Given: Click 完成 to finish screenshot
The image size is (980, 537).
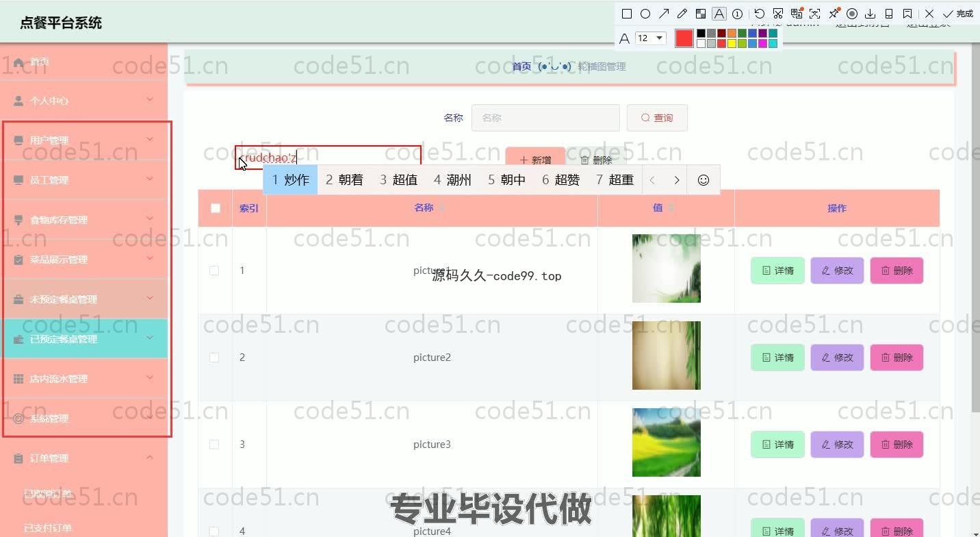Looking at the screenshot, I should (958, 14).
